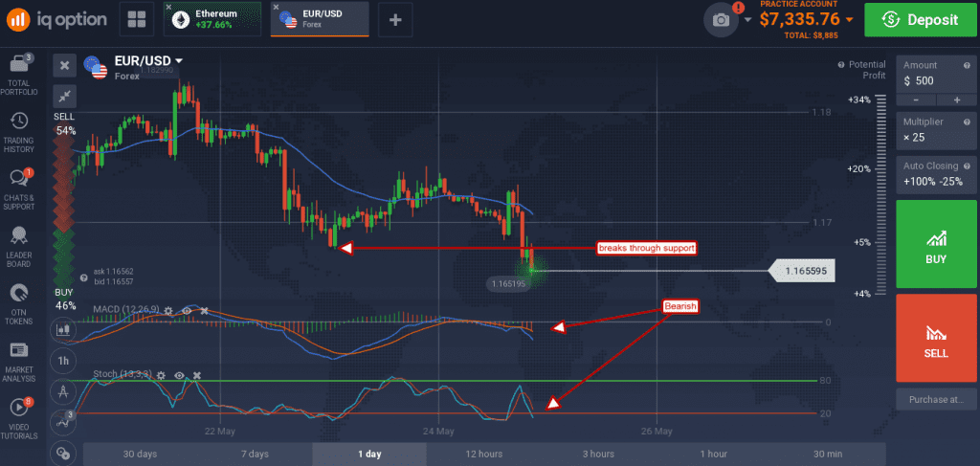Open MACD indicator settings gear
980x466 pixels.
tap(168, 310)
